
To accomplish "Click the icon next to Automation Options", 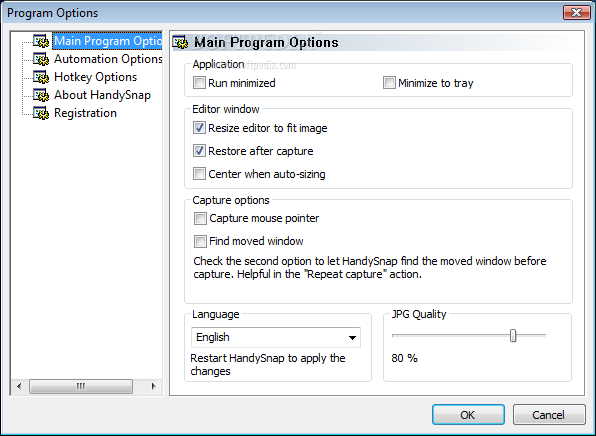I will tap(41, 59).
